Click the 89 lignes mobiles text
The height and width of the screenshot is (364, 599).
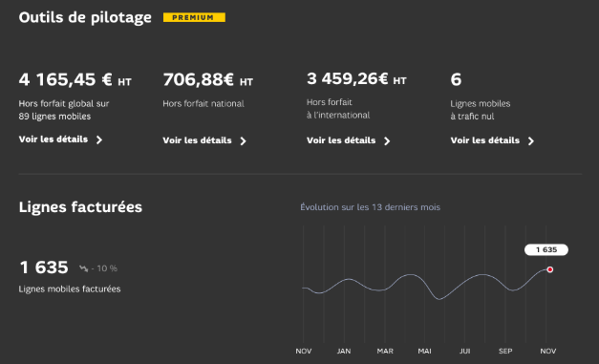point(54,117)
